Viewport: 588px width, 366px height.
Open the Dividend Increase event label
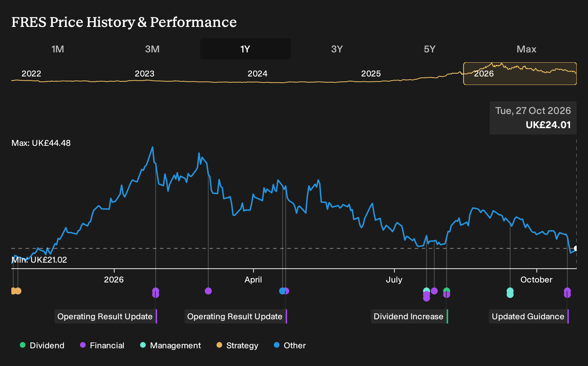click(409, 316)
